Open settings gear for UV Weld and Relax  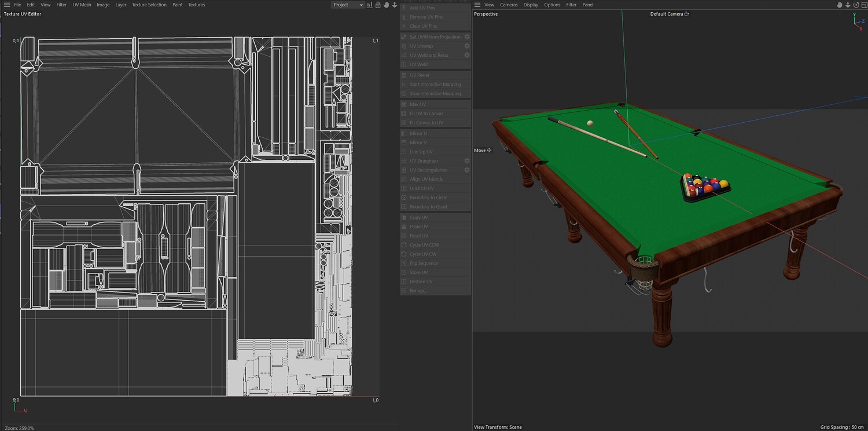point(467,55)
